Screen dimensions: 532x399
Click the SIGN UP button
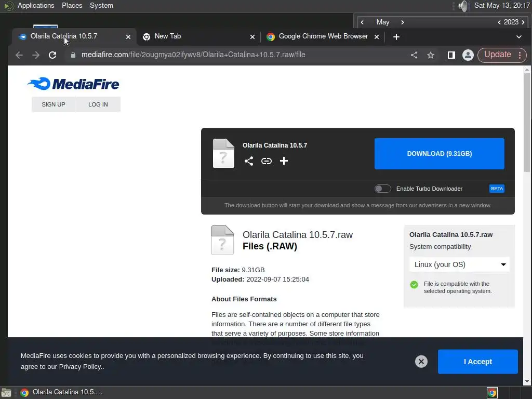click(54, 104)
